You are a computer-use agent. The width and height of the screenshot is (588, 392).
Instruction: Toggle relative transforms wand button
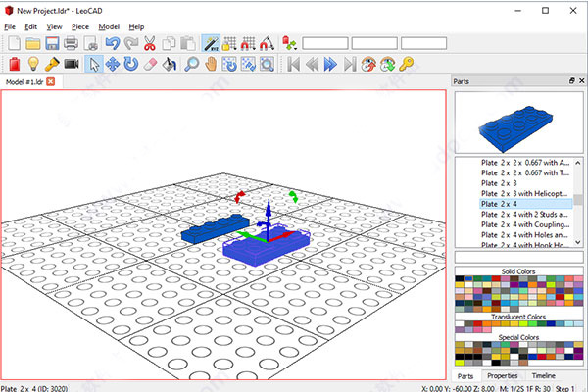[210, 43]
